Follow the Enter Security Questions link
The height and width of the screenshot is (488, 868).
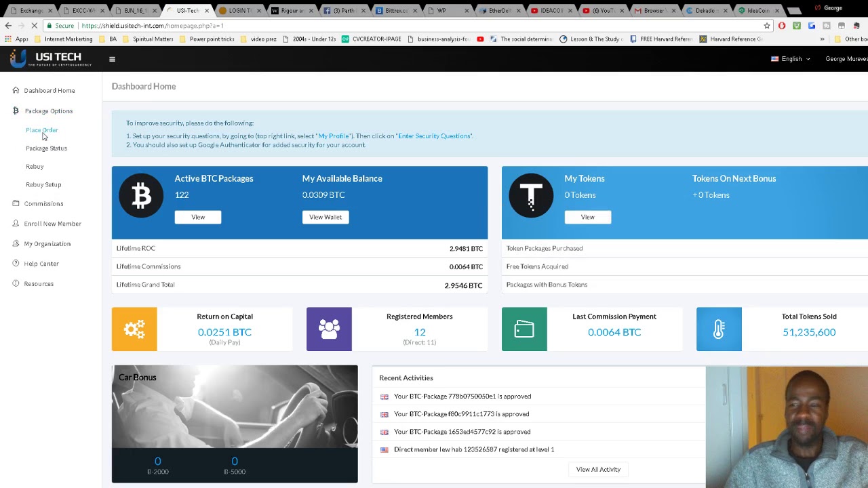click(434, 136)
